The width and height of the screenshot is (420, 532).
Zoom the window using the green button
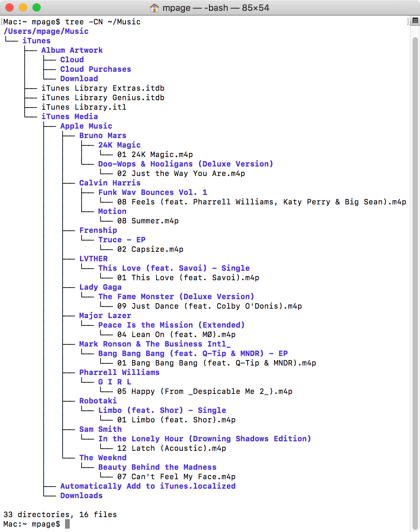[x=37, y=7]
